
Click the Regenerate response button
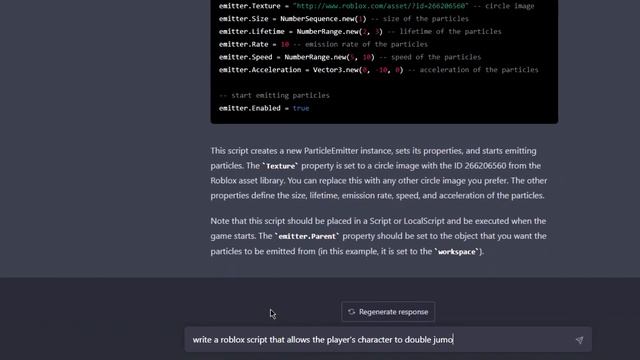tap(388, 312)
